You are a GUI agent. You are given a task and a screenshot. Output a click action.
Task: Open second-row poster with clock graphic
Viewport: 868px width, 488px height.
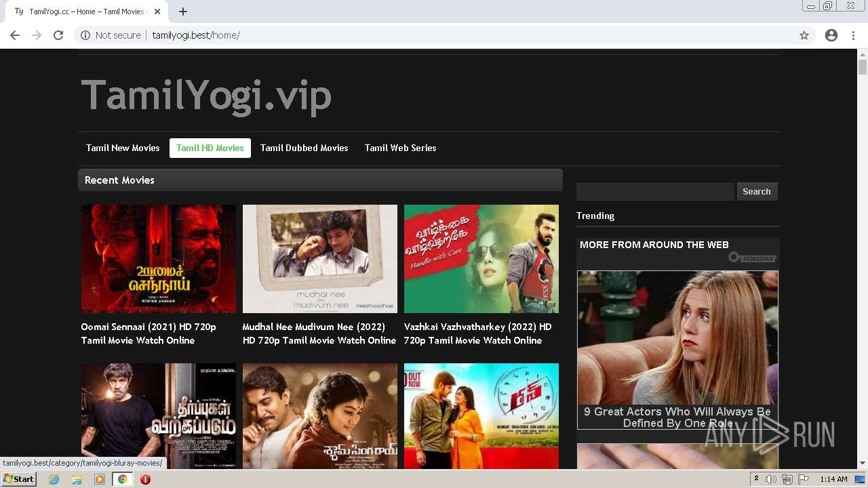tap(481, 416)
